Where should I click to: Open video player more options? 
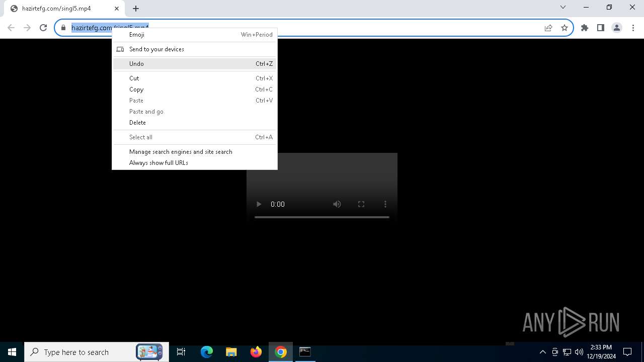click(385, 204)
